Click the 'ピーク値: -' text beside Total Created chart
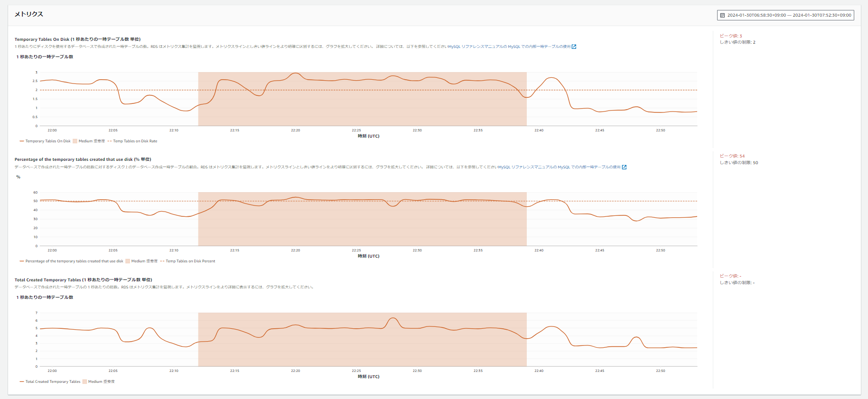 [730, 276]
